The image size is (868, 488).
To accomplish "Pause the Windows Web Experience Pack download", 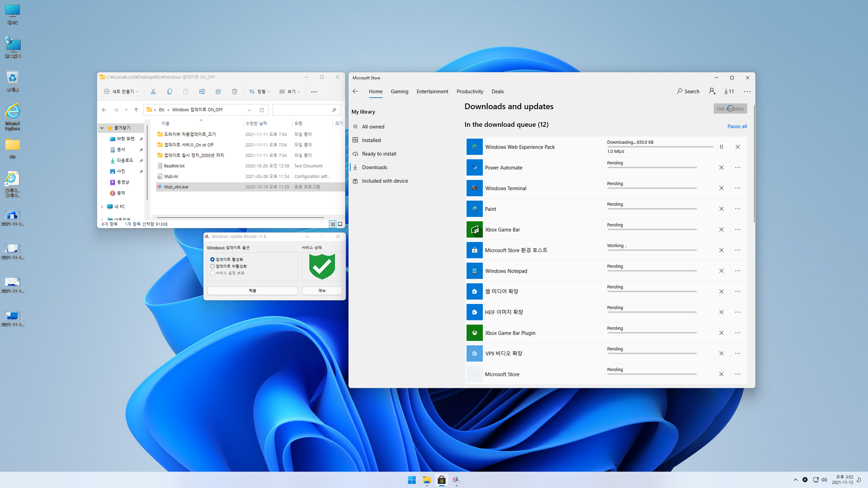I will [721, 147].
